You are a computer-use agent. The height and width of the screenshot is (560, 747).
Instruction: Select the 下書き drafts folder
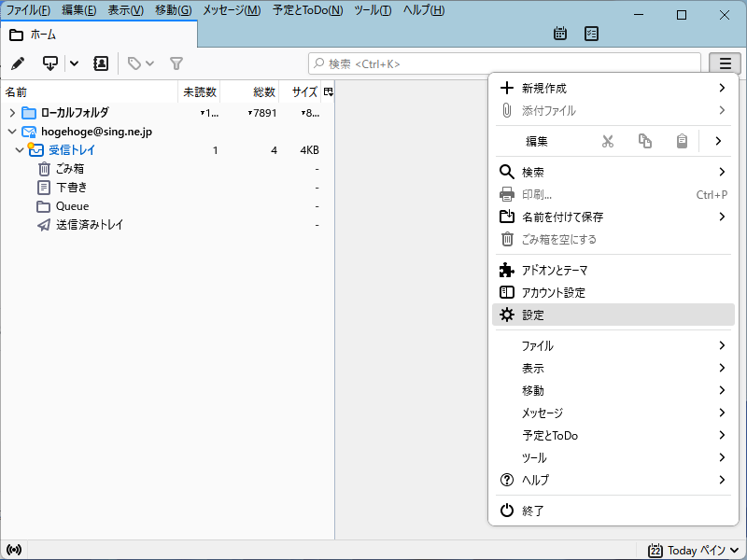(x=72, y=188)
